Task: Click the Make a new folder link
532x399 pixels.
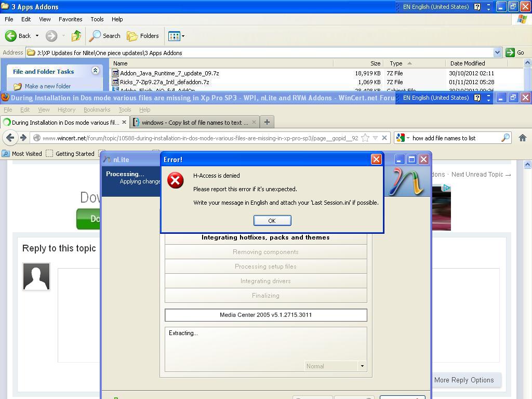Action: (x=47, y=86)
